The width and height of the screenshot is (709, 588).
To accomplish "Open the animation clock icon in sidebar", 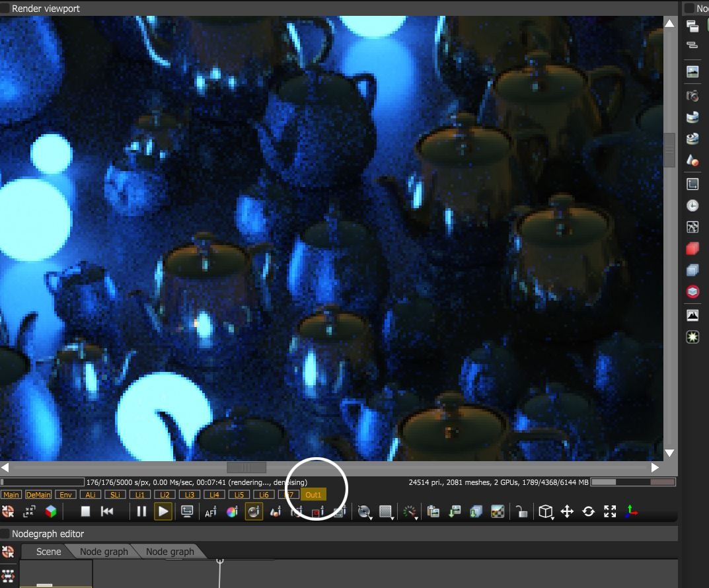I will [692, 205].
